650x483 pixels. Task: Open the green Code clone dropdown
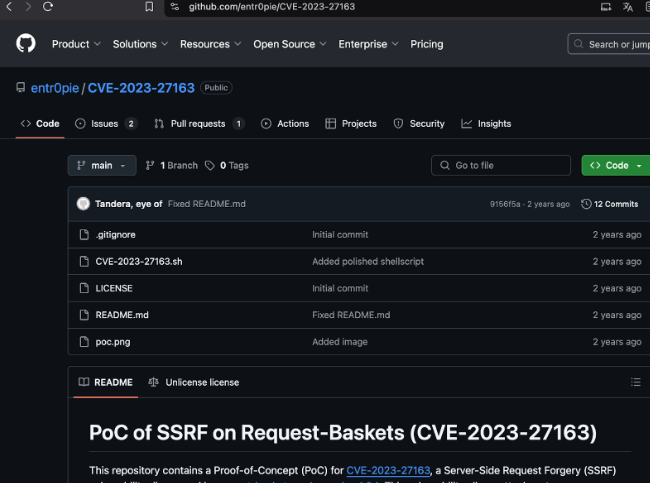616,165
